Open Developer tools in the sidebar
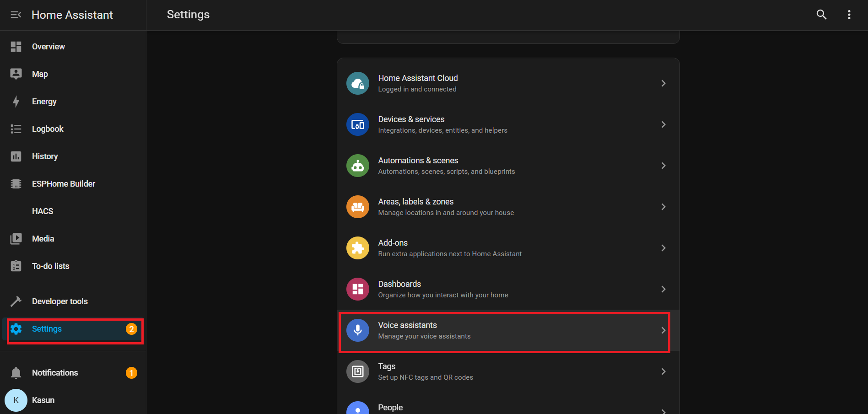The image size is (868, 414). (x=73, y=301)
